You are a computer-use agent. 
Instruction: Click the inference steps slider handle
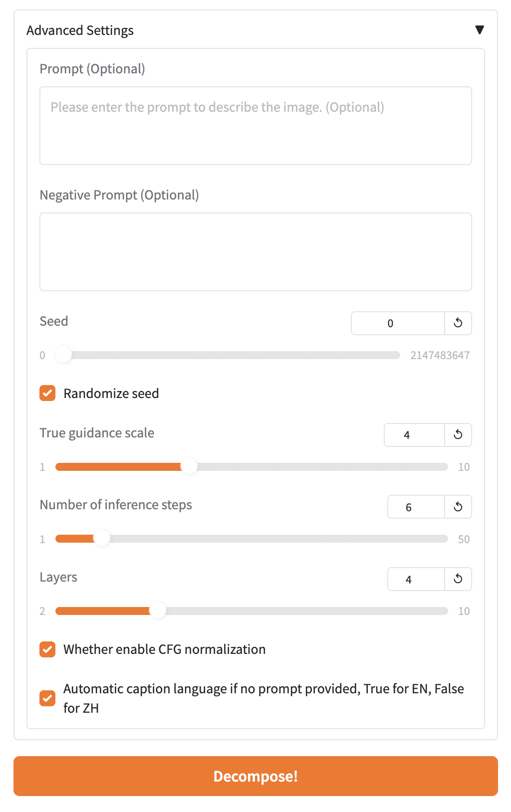(102, 539)
